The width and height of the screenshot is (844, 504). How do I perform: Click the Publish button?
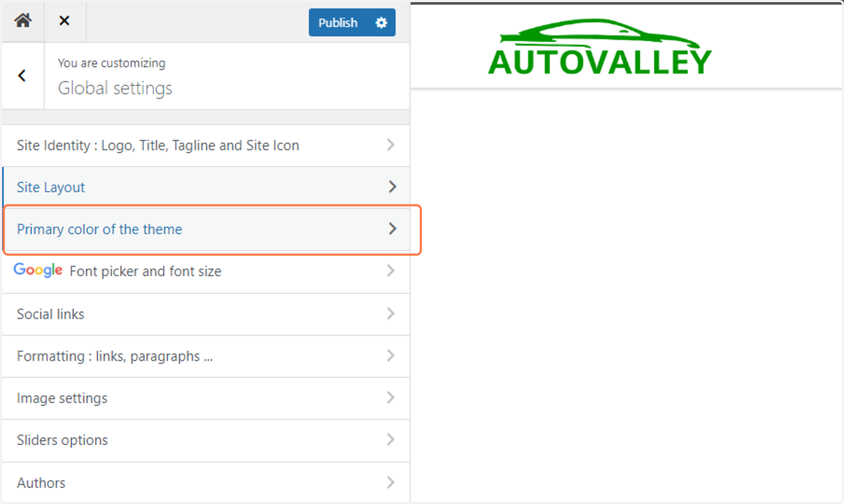[338, 22]
